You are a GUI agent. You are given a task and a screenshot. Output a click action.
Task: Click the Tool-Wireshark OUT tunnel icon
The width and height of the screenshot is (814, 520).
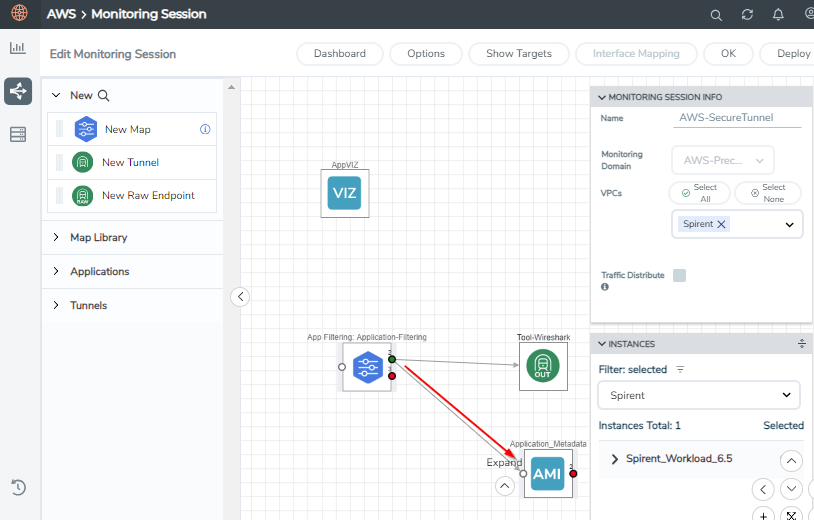542,366
